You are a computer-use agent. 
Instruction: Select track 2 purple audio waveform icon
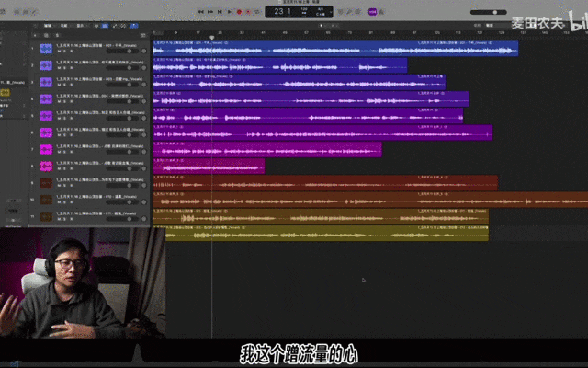(46, 65)
